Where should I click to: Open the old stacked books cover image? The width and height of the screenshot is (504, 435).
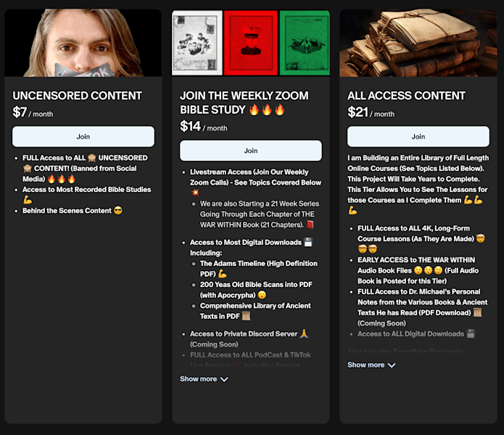pos(418,43)
